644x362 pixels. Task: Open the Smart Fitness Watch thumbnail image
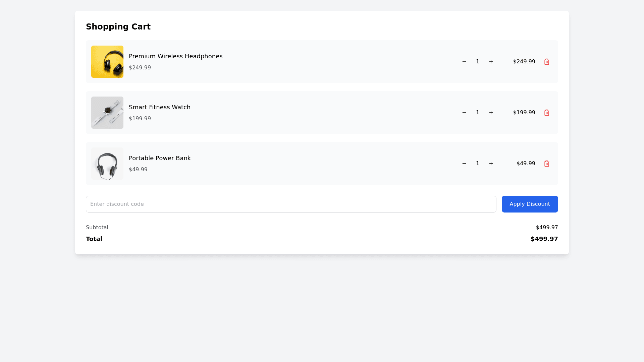point(107,113)
